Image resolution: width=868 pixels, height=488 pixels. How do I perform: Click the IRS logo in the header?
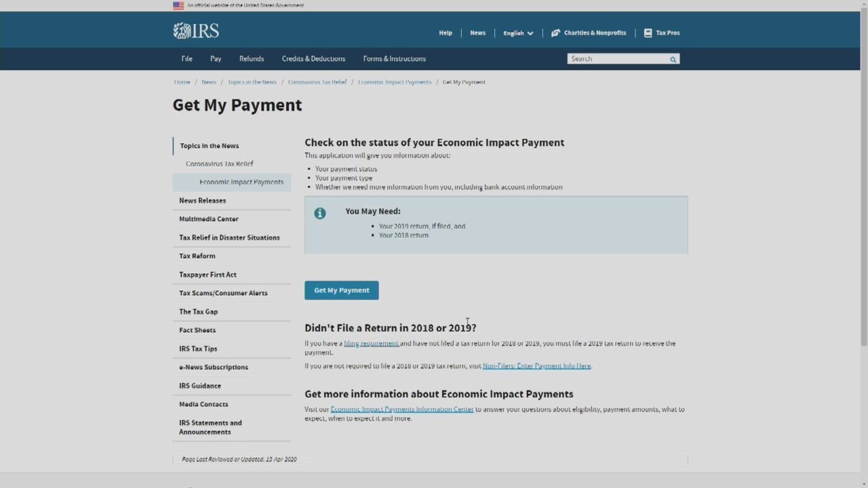pos(196,31)
